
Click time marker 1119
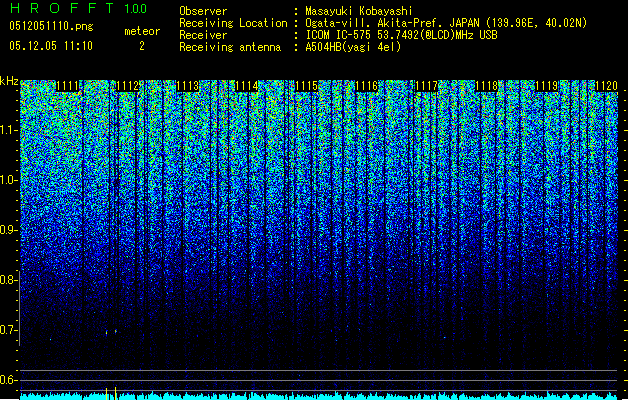tap(546, 86)
